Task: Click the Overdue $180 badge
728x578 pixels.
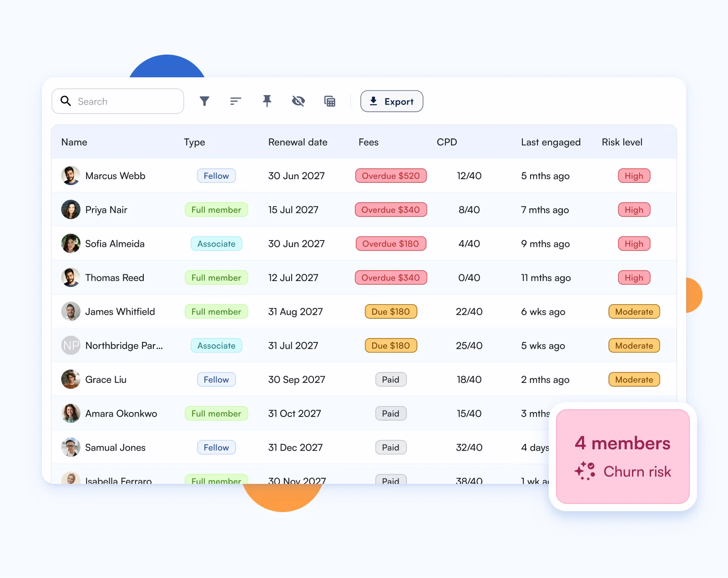Action: tap(391, 244)
